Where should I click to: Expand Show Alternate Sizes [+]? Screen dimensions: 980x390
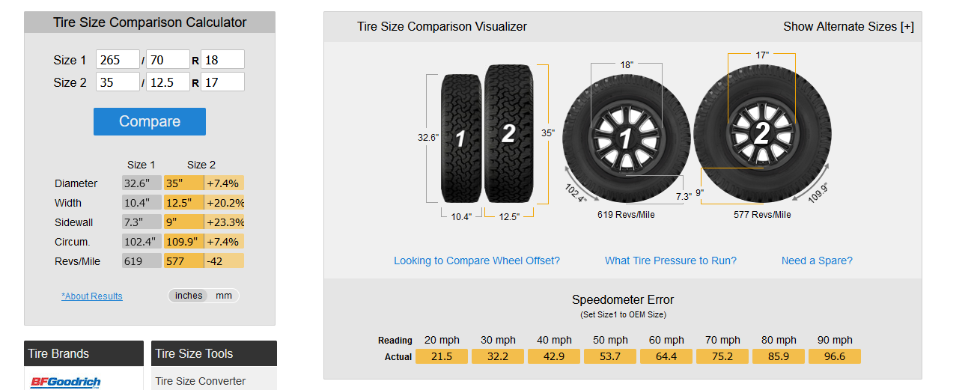(848, 26)
